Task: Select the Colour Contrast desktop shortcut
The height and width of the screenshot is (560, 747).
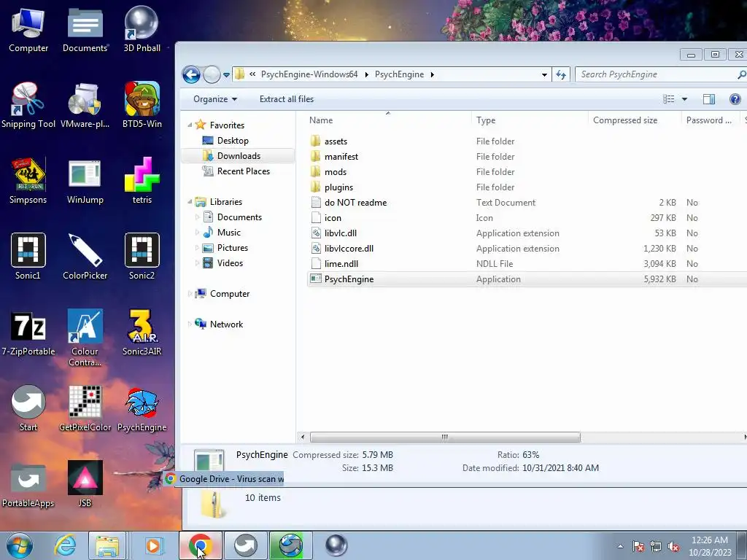Action: click(85, 338)
